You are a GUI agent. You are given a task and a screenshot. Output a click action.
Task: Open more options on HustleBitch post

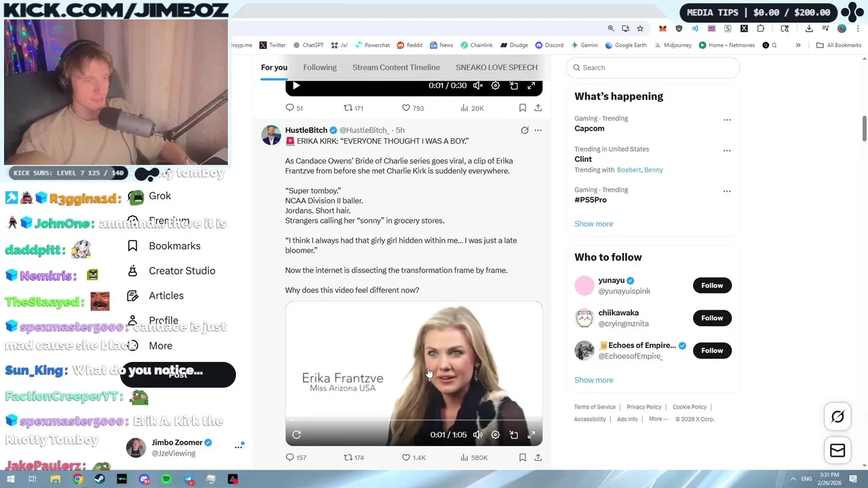click(x=538, y=130)
